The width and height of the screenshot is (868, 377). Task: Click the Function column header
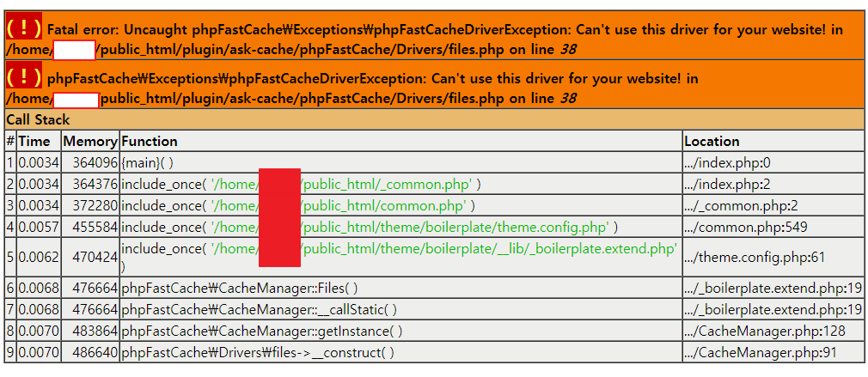click(x=400, y=141)
